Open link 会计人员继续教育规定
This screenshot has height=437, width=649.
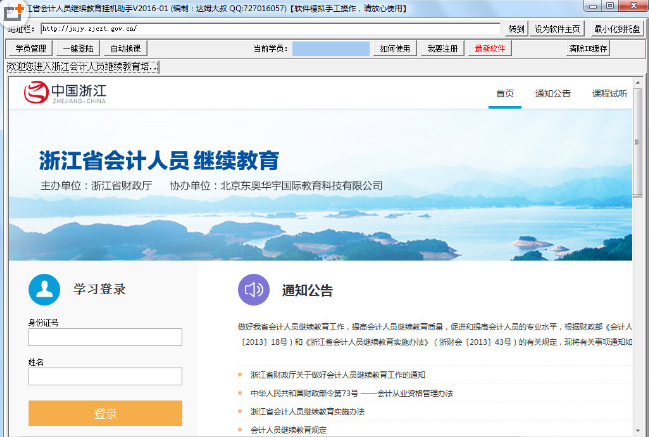click(x=288, y=430)
